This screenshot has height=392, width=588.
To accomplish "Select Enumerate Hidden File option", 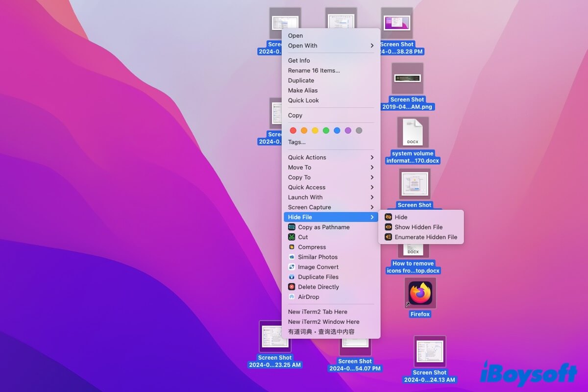I will (x=425, y=237).
